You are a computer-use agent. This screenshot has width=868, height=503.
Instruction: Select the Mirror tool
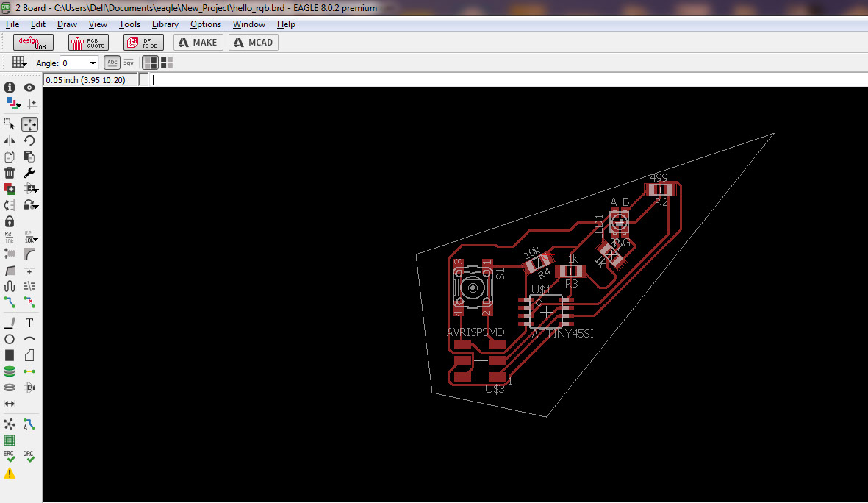pyautogui.click(x=10, y=140)
